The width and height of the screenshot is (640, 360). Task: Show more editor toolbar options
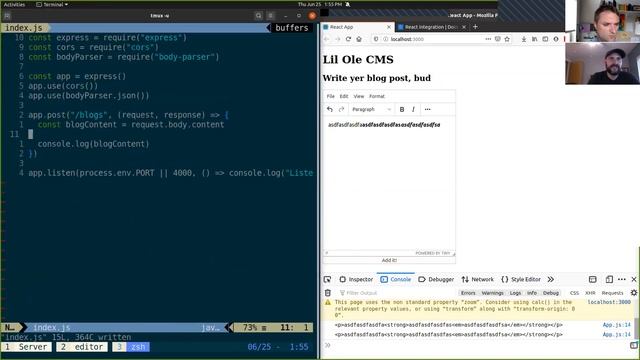427,109
